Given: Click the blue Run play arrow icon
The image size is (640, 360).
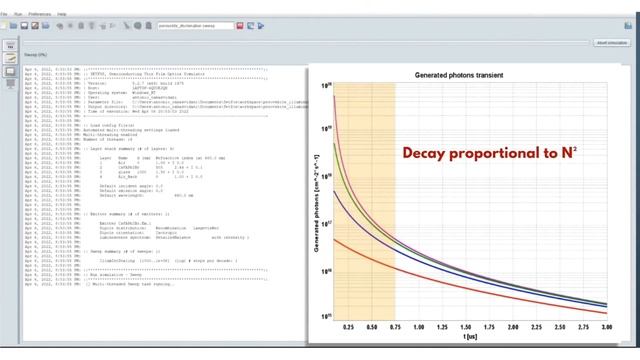Looking at the screenshot, I should click(x=261, y=26).
